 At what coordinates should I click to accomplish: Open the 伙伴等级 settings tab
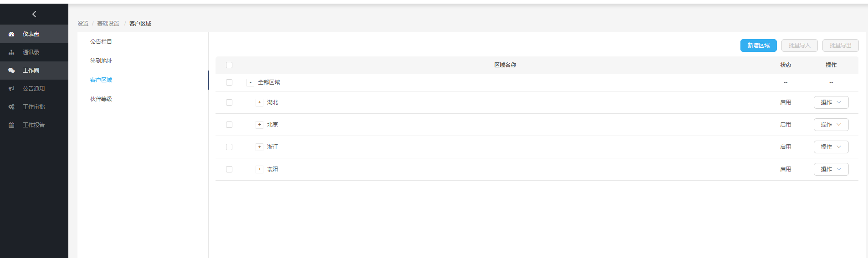click(x=101, y=99)
